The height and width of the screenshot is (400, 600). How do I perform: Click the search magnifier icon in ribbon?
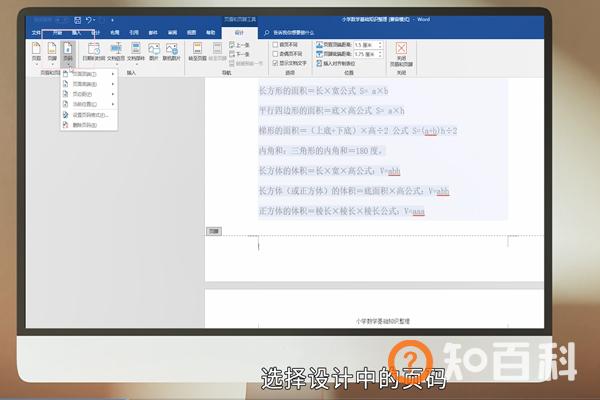(x=266, y=33)
